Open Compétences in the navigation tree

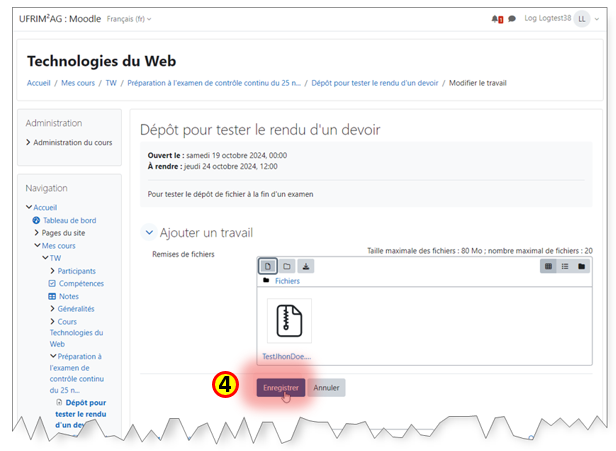pyautogui.click(x=81, y=283)
